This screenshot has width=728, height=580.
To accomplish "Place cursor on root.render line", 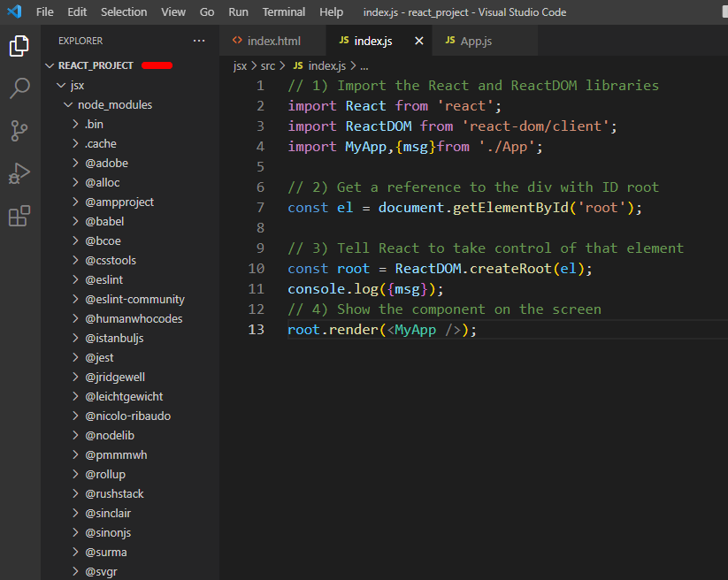I will pyautogui.click(x=381, y=330).
